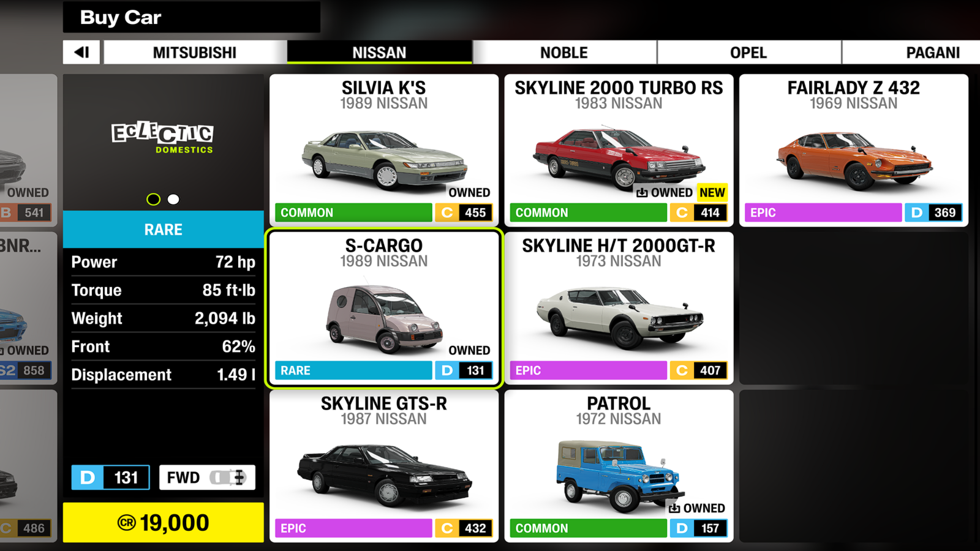Image resolution: width=980 pixels, height=551 pixels.
Task: Click the first yellow page indicator dot
Action: (x=153, y=200)
